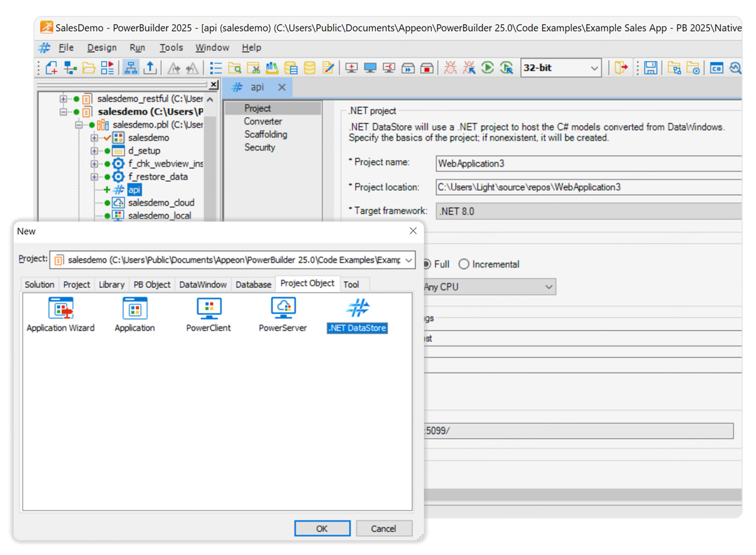Open the Any CPU dropdown
Screen dimensions: 756x555
click(x=489, y=287)
